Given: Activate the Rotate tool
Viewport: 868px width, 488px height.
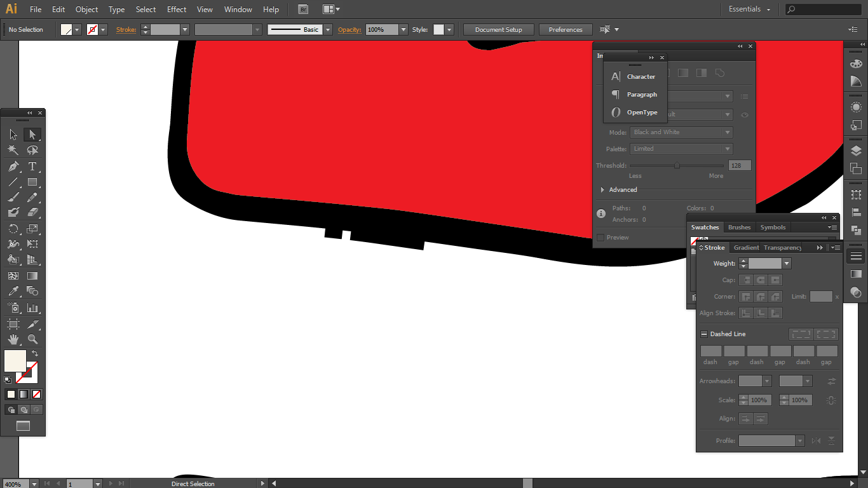Looking at the screenshot, I should 13,229.
